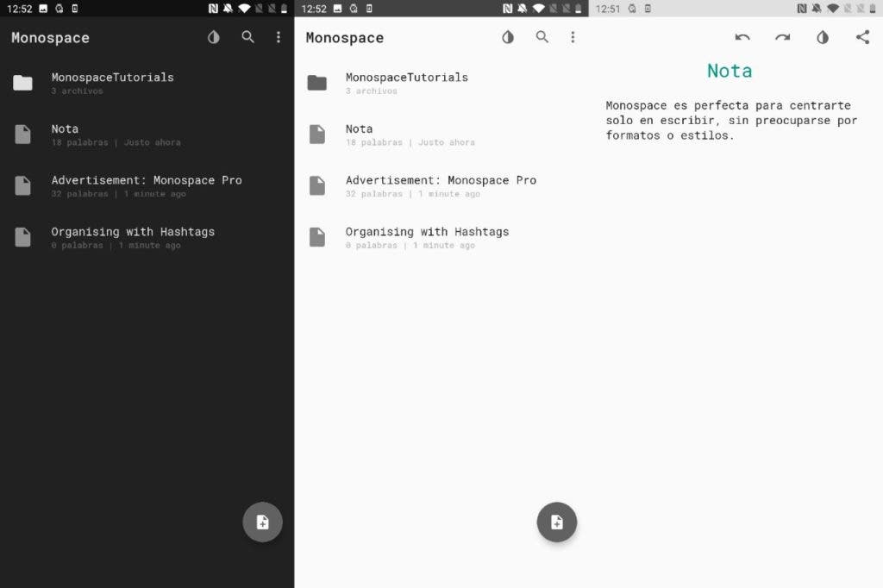Switch the theme using the note editor's contrast icon
Screen dimensions: 883x588
(823, 37)
